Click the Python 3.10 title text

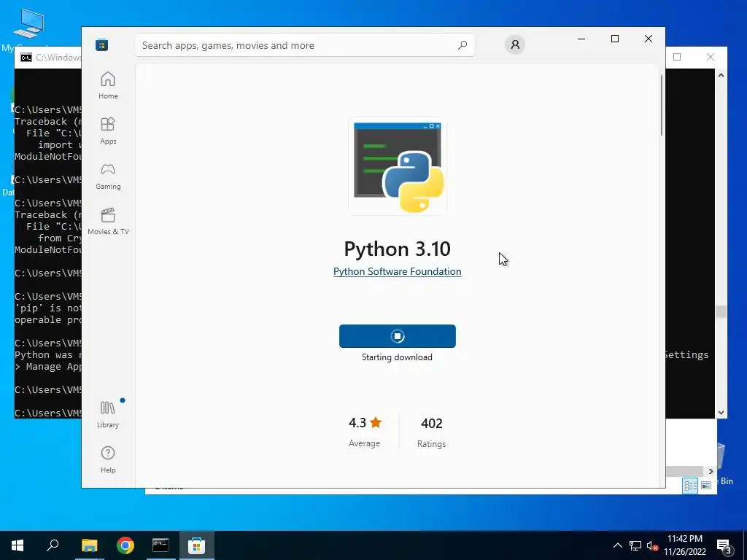398,249
